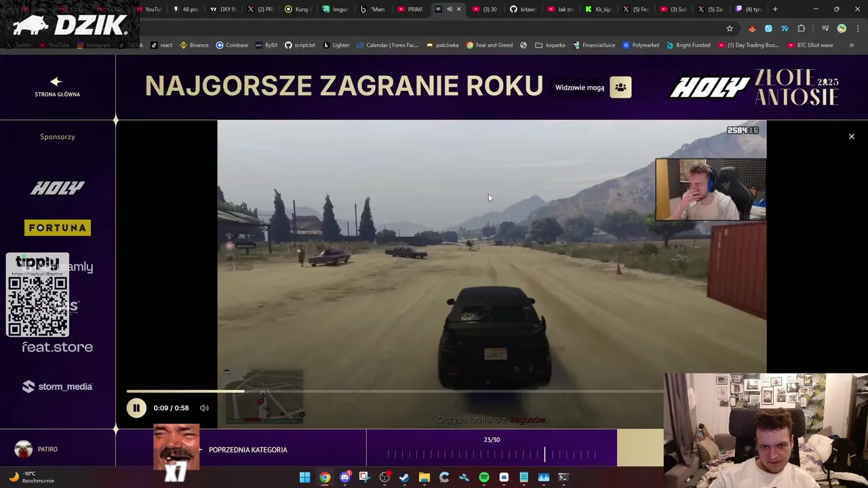868x488 pixels.
Task: Open Spotify from the taskbar
Action: [x=484, y=477]
